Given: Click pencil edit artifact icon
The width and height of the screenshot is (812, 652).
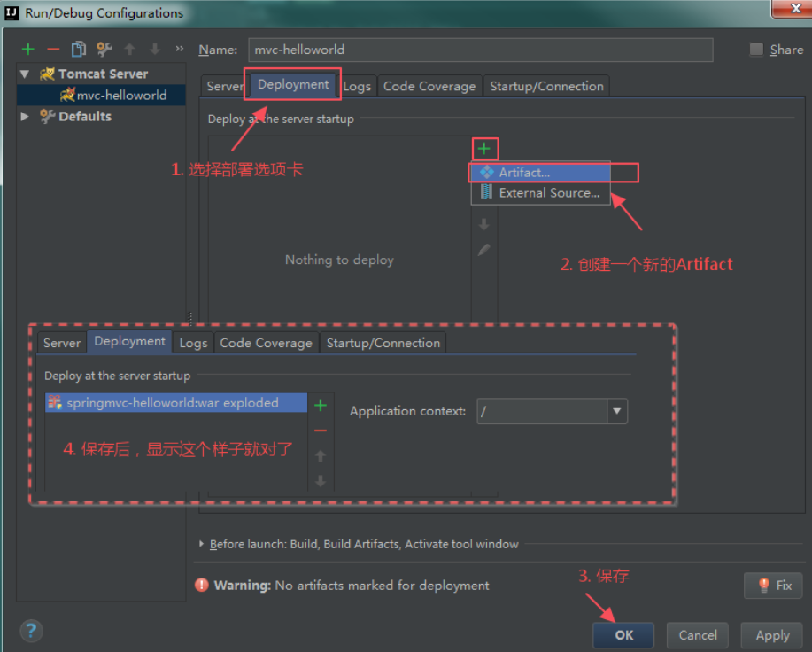Looking at the screenshot, I should (x=483, y=250).
